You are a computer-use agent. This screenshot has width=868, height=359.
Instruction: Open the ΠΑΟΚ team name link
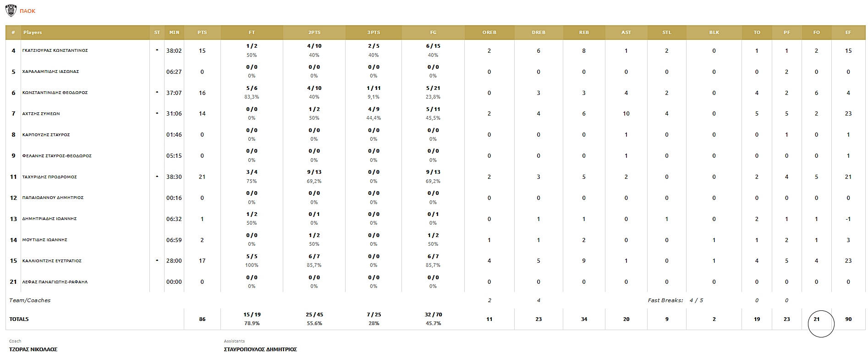27,11
